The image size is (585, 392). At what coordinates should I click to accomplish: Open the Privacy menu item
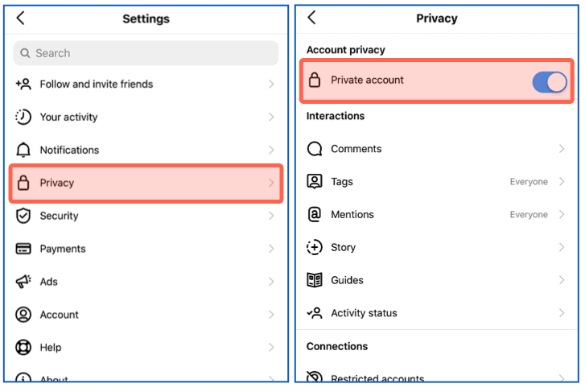146,184
